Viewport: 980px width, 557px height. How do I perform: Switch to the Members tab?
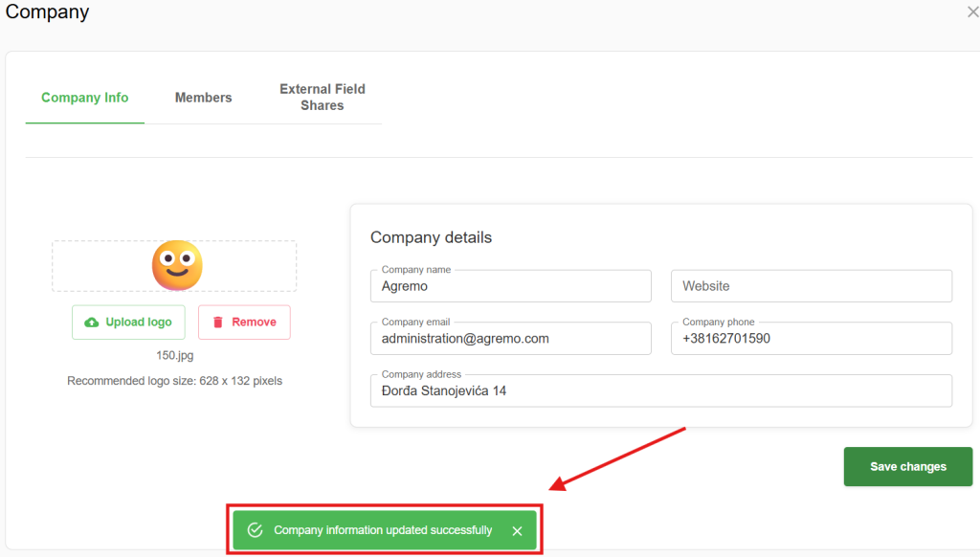(x=203, y=98)
